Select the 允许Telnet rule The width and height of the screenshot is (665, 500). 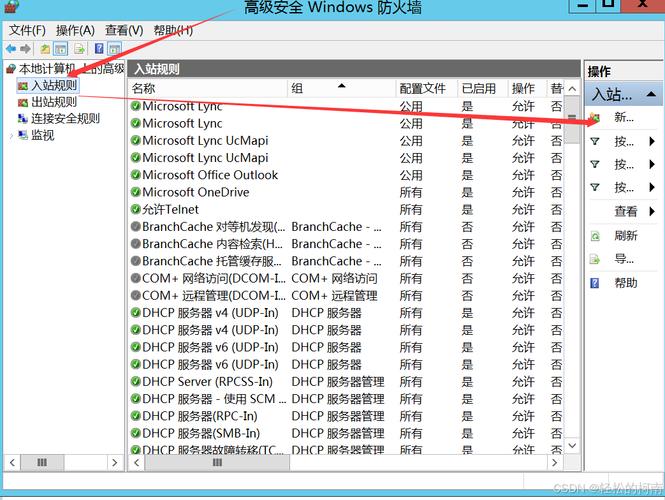pos(346,209)
